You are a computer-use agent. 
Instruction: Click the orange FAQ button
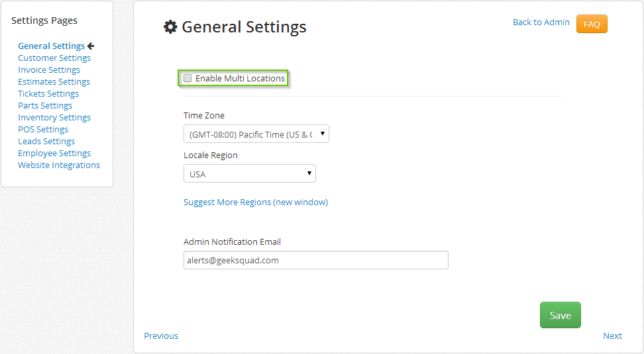pos(592,24)
